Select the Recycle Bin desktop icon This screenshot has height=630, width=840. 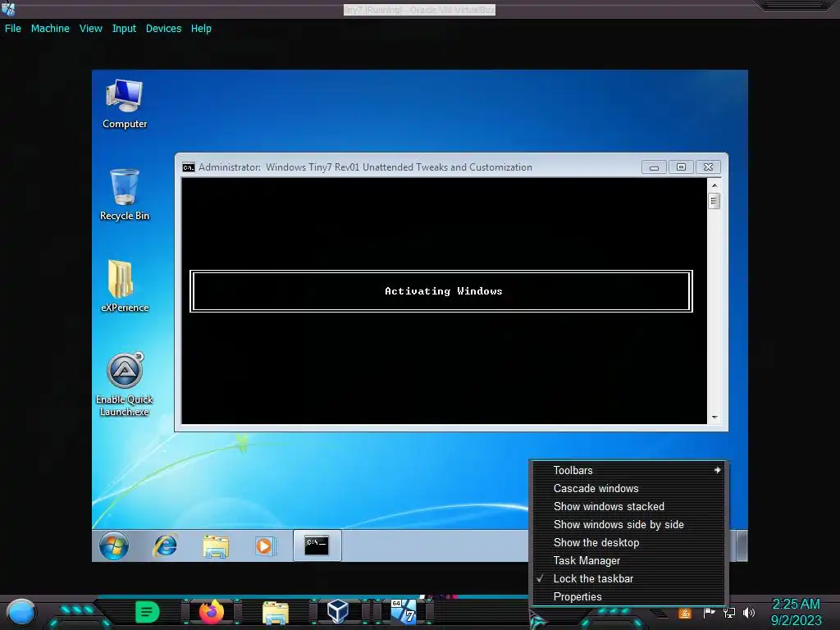(125, 194)
